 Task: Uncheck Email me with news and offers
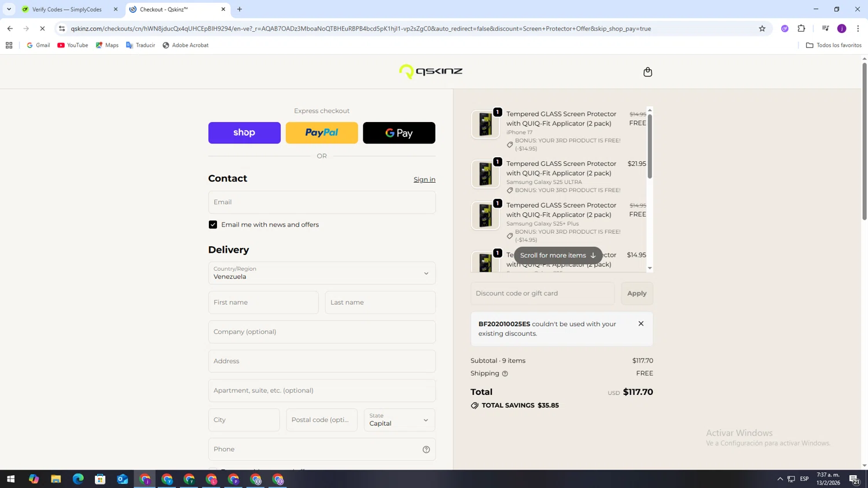213,224
